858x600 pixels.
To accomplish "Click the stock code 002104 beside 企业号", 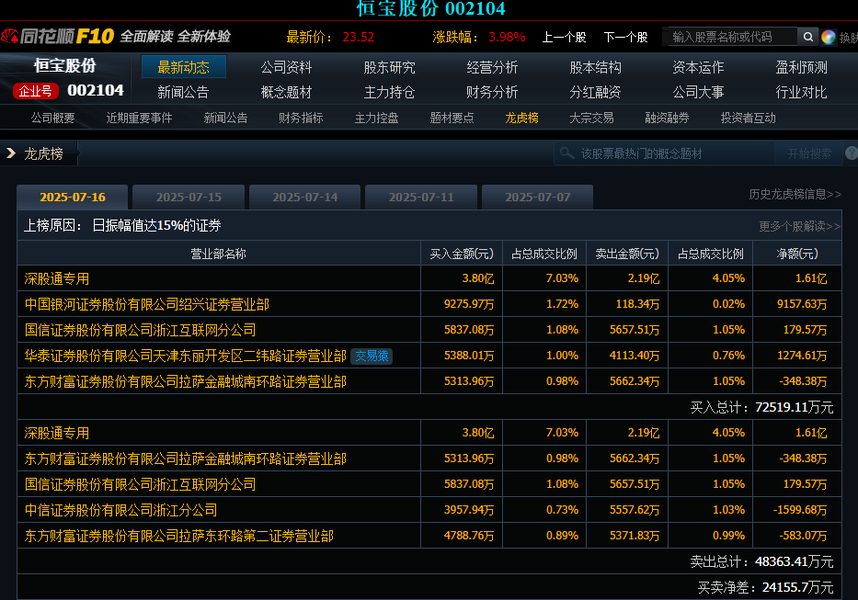I will (x=96, y=90).
